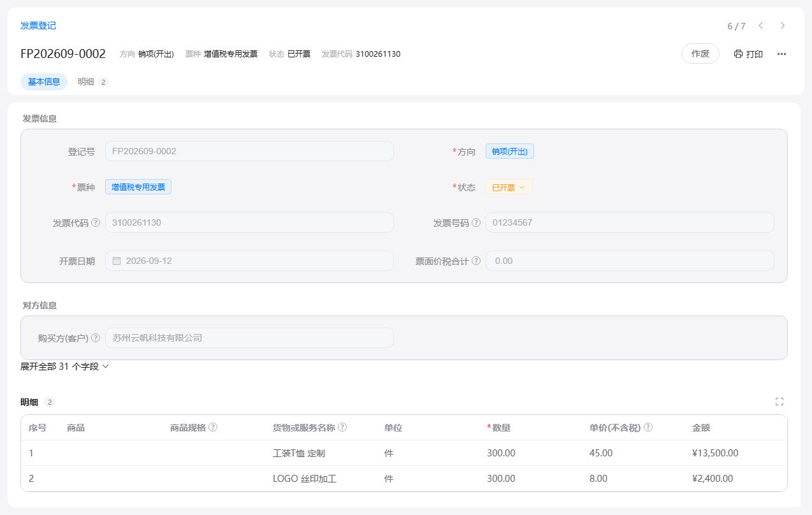This screenshot has height=515, width=812.
Task: Click the 单位 column header
Action: [x=393, y=428]
